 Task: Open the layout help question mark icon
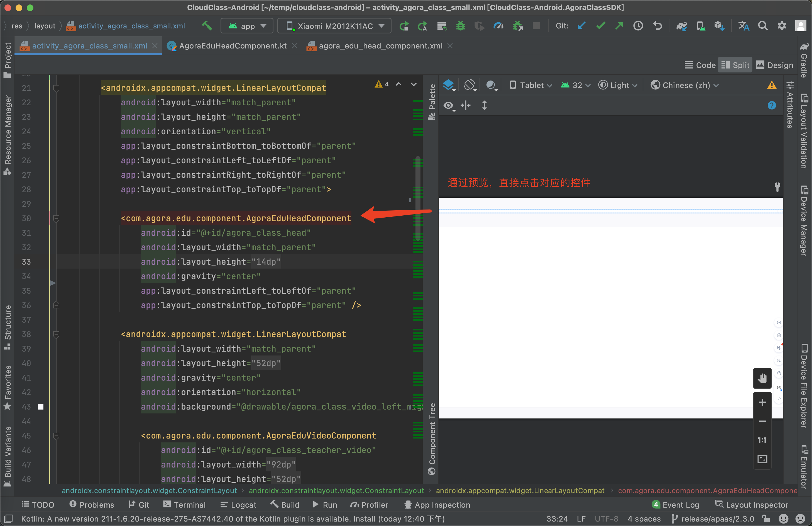click(x=771, y=106)
